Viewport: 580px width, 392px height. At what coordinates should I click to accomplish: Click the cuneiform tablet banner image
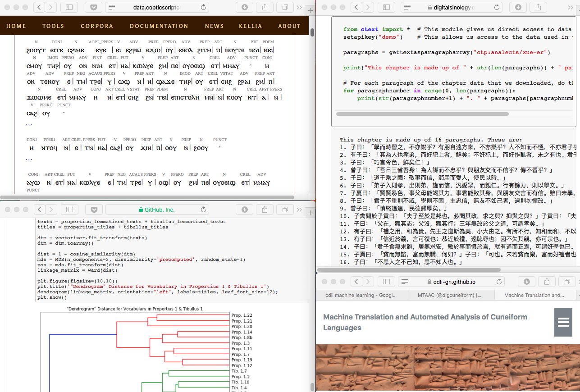coord(448,368)
